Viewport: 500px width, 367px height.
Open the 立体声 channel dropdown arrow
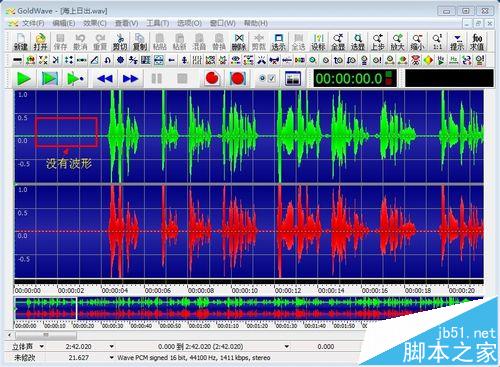(42, 346)
